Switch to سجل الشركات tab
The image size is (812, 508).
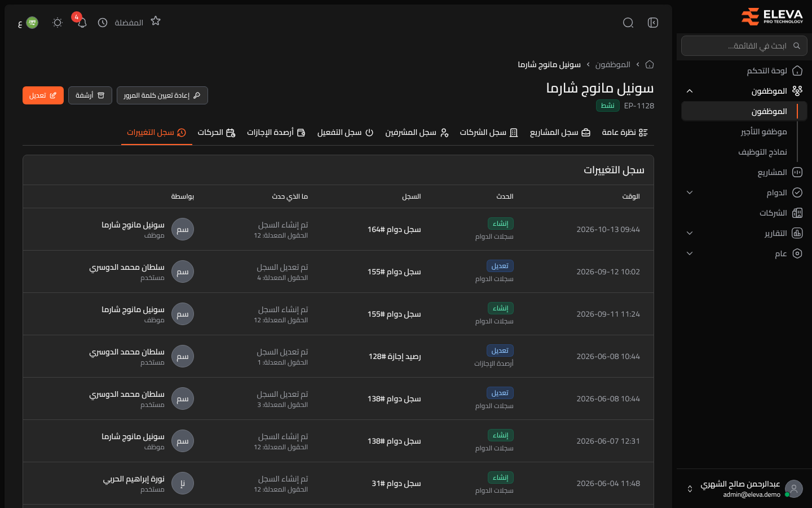[x=489, y=132]
